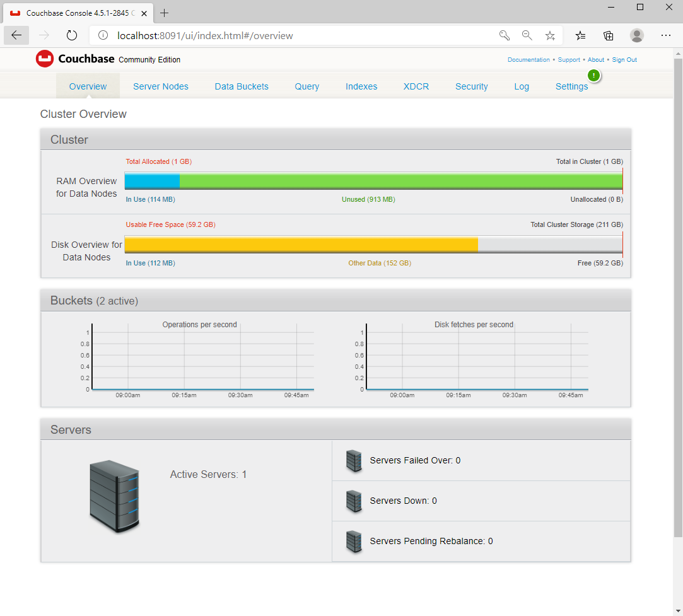This screenshot has width=683, height=616.
Task: Open the Security tab
Action: [x=472, y=86]
